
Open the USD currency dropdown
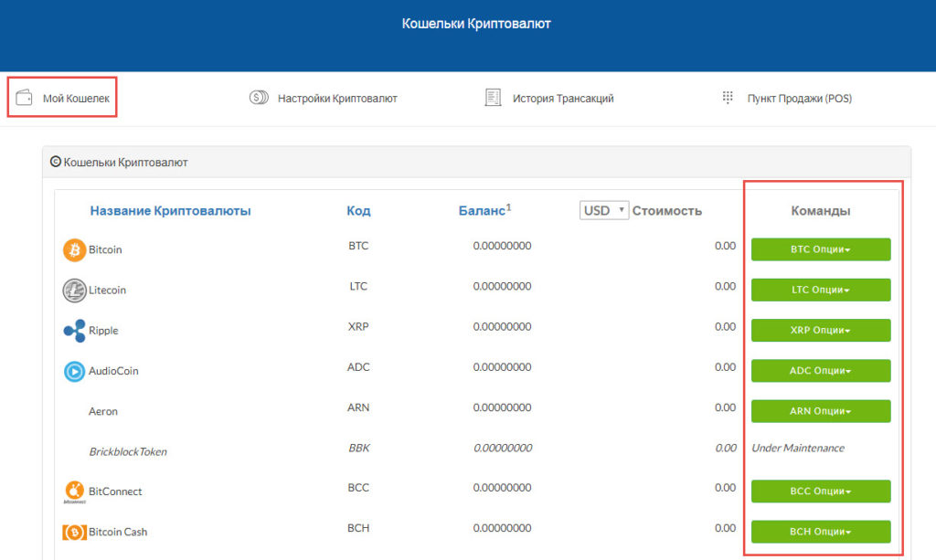[603, 210]
